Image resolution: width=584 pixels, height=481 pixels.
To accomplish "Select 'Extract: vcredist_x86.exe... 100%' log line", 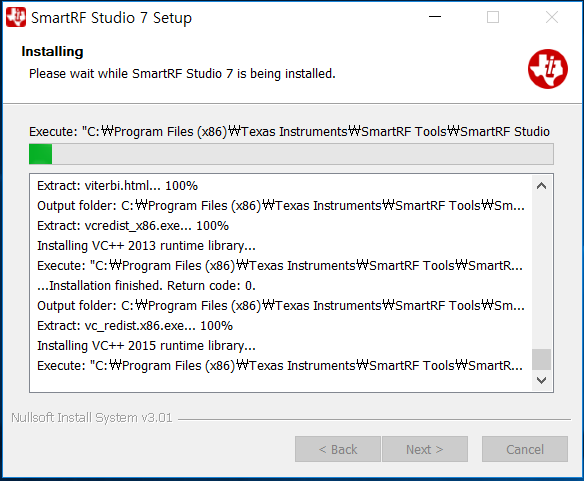I will click(x=133, y=225).
